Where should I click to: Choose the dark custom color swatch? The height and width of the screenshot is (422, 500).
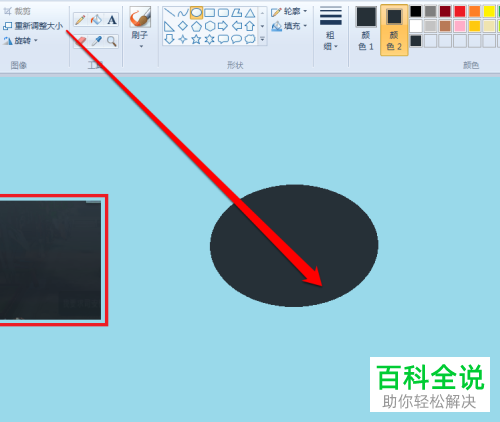pos(416,41)
